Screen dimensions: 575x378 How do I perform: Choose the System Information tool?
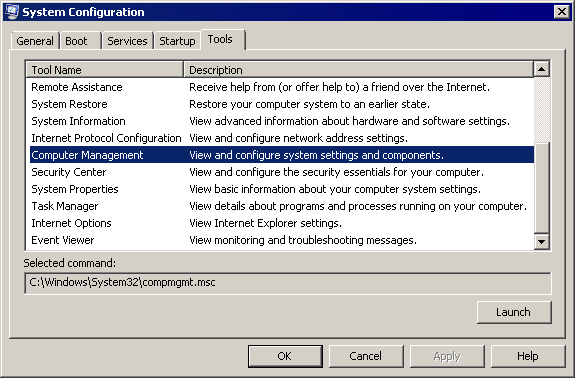[x=282, y=121]
